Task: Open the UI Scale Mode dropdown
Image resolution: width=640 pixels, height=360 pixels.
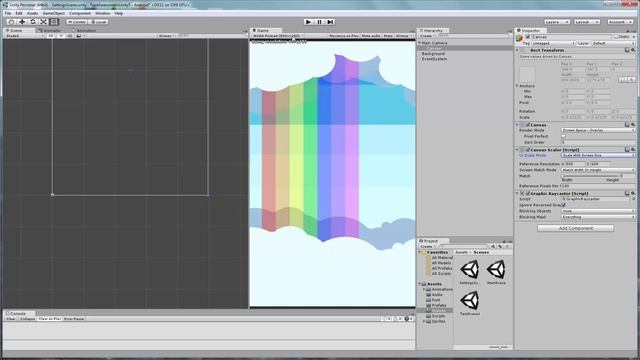Action: pos(598,156)
